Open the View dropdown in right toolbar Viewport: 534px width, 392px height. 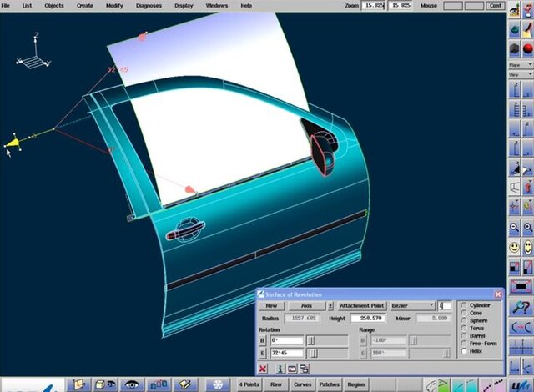coord(521,74)
